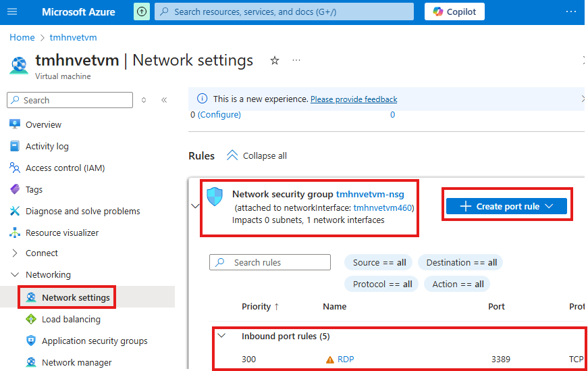The image size is (588, 371).
Task: Click the (Configure) link
Action: point(219,114)
